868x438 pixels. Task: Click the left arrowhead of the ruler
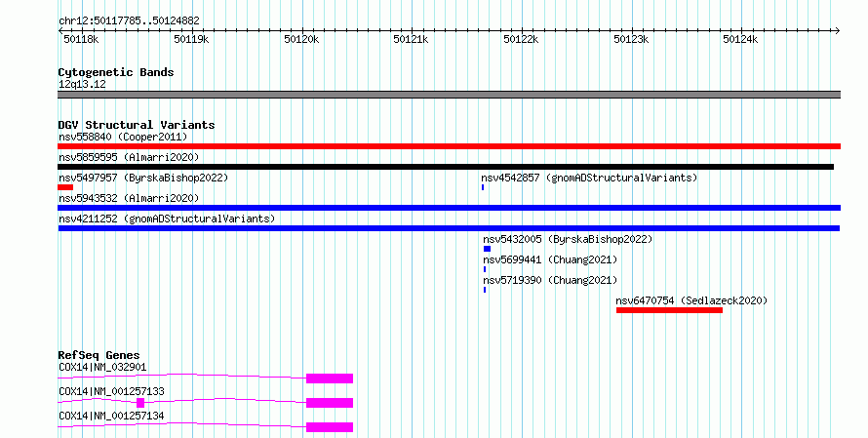60,31
